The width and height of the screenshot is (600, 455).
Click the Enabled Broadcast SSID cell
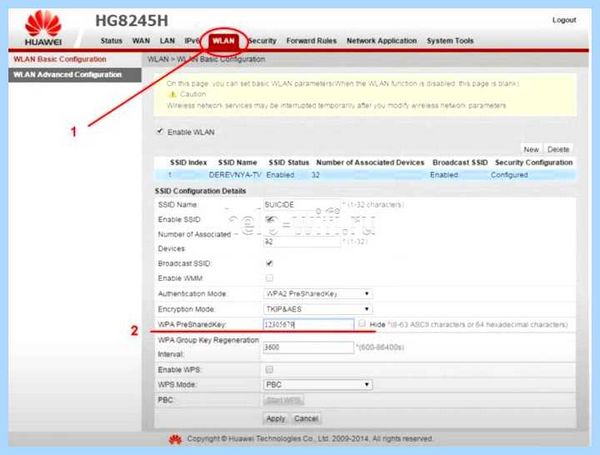pos(444,175)
